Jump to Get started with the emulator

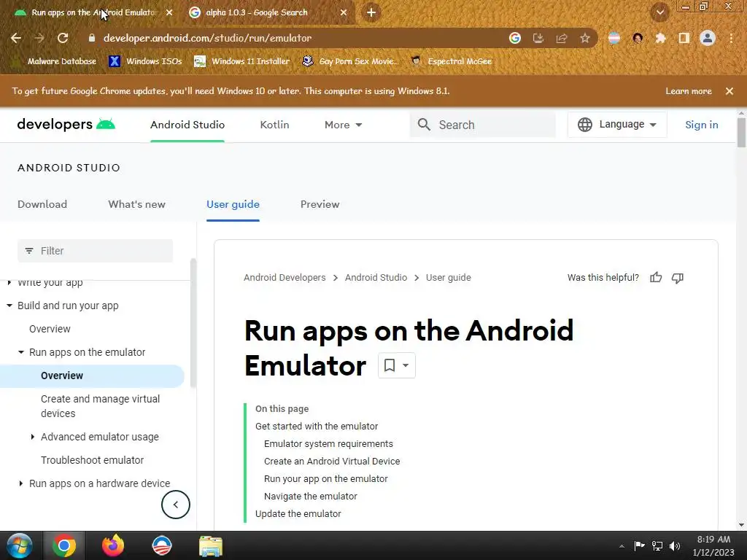317,426
